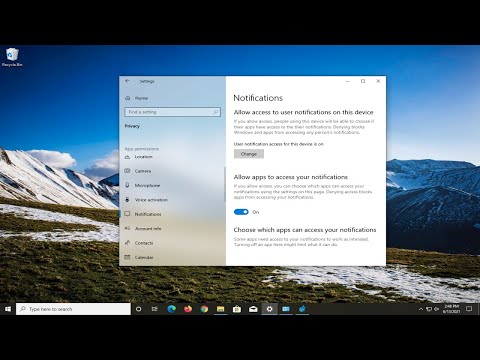Open Mail app from taskbar

pos(253,309)
